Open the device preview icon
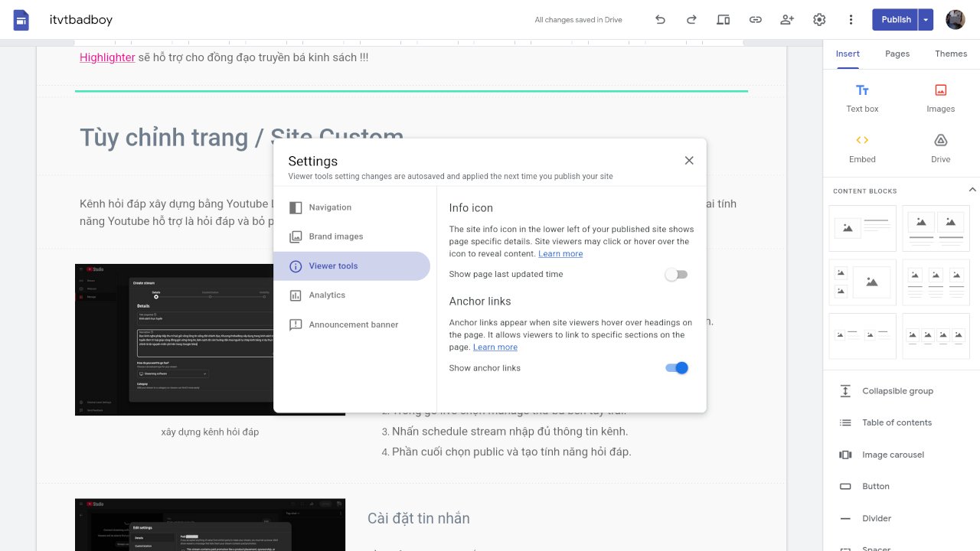980x551 pixels. click(723, 20)
